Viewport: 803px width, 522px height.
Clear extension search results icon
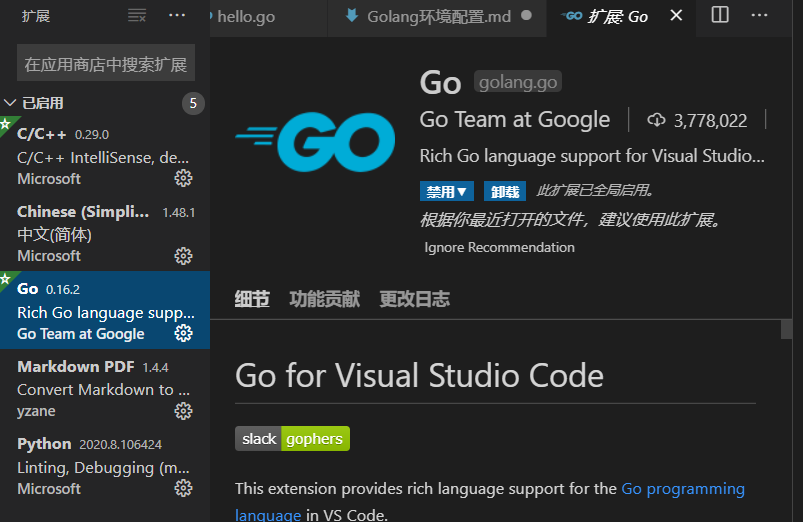[x=137, y=16]
